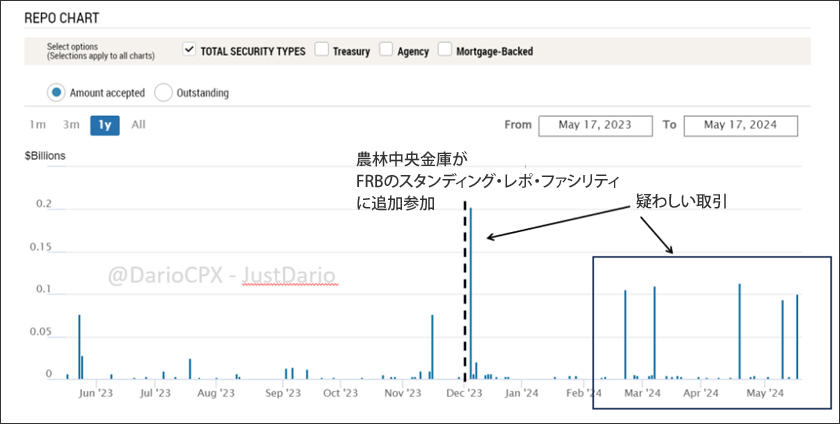Click the Mar '24 x-axis label

point(640,394)
